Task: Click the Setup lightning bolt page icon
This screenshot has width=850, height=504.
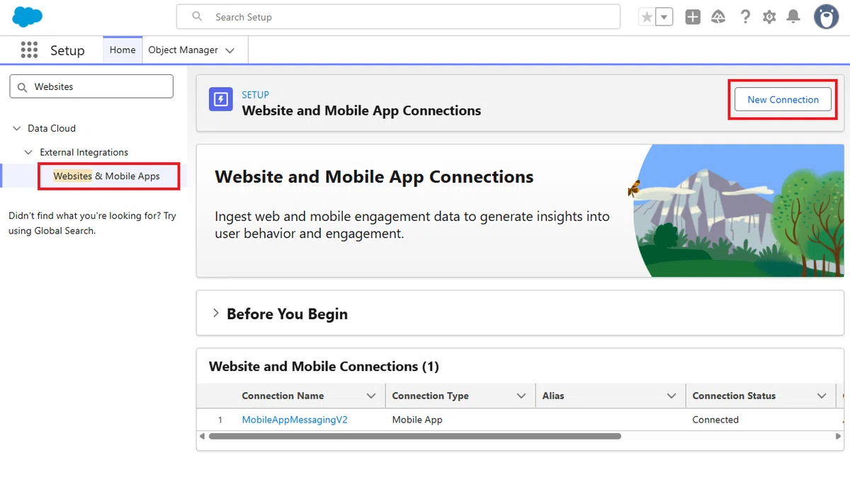Action: click(221, 100)
